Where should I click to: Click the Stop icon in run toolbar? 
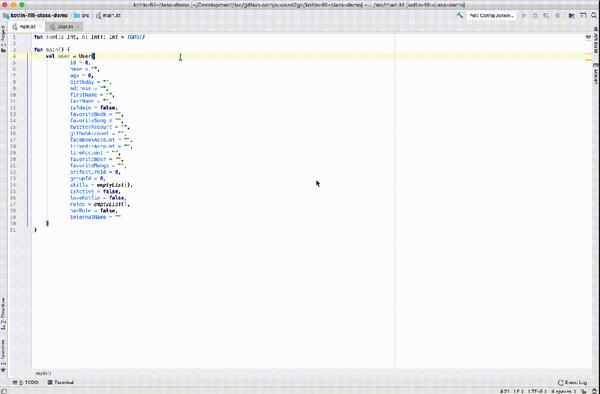coord(558,15)
